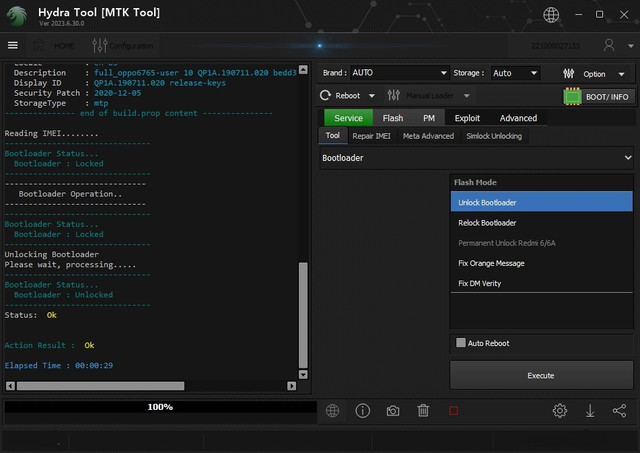Click the user account icon
The height and width of the screenshot is (453, 640).
609,45
